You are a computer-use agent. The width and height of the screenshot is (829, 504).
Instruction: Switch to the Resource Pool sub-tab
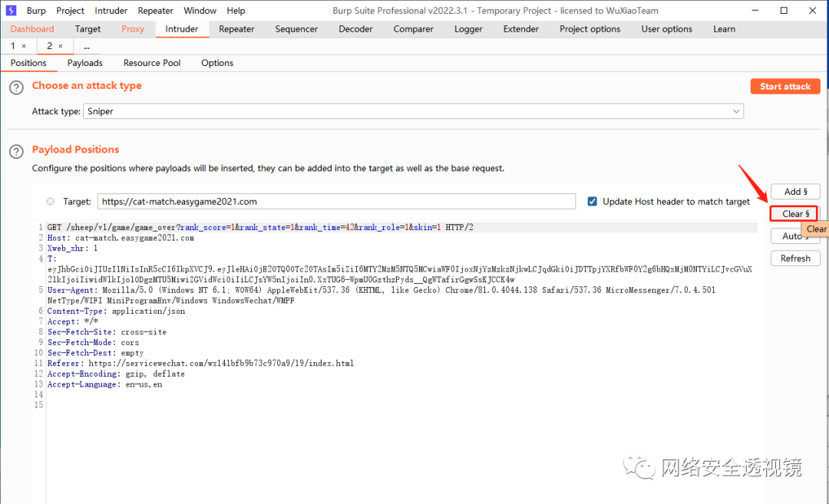[152, 63]
